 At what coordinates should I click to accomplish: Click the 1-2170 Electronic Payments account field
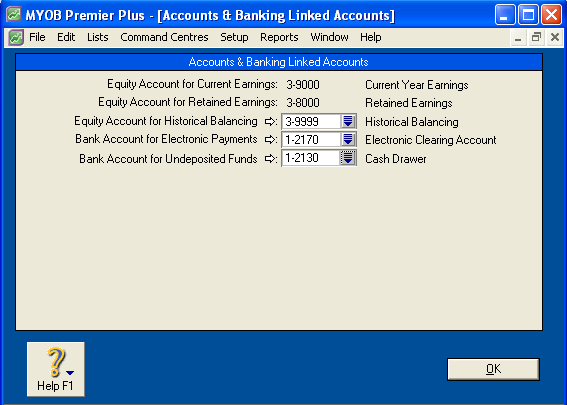pos(311,139)
